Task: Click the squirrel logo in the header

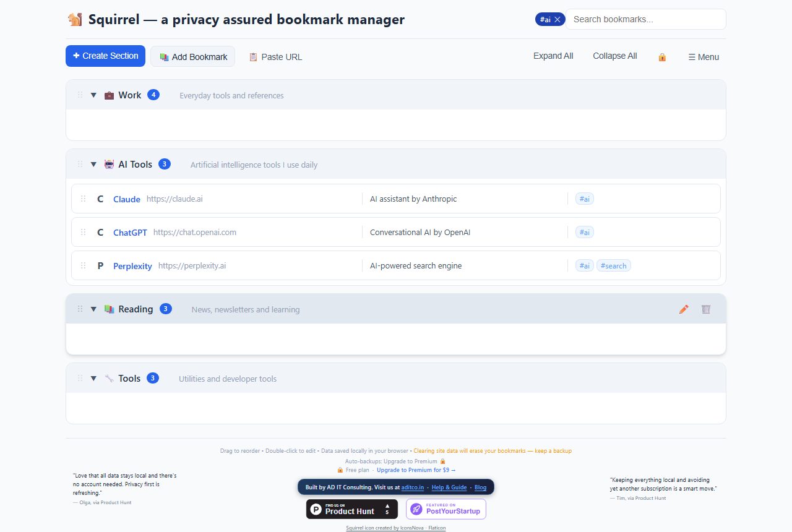Action: (x=74, y=19)
